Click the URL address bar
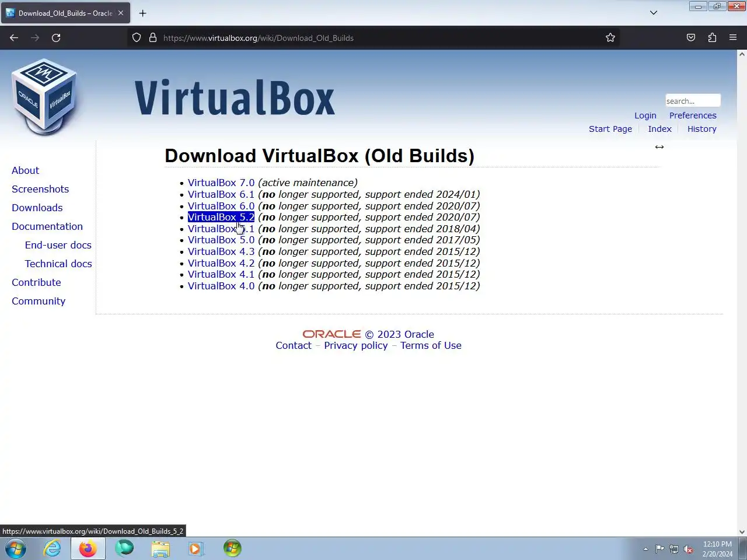The width and height of the screenshot is (747, 560). 373,38
